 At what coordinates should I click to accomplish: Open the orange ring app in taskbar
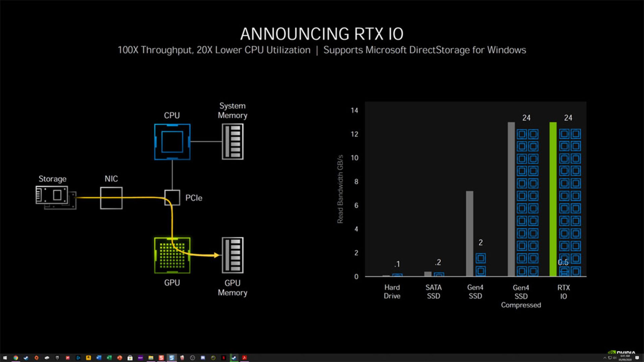pos(37,358)
